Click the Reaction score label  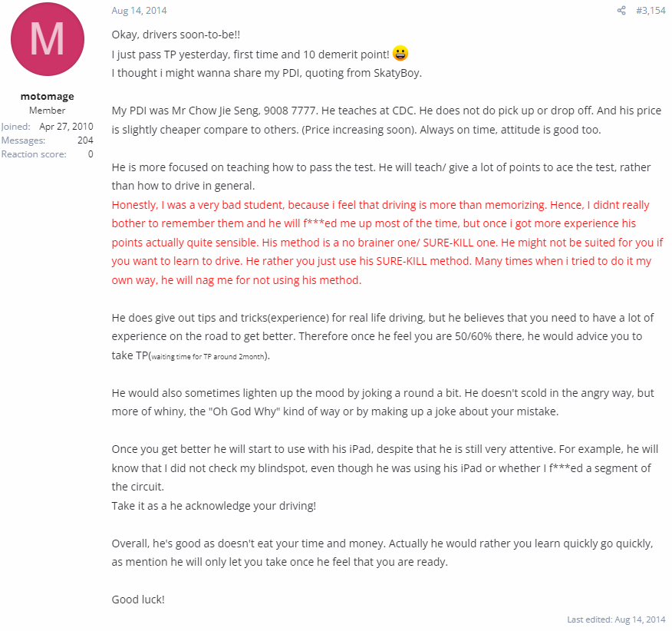click(33, 154)
